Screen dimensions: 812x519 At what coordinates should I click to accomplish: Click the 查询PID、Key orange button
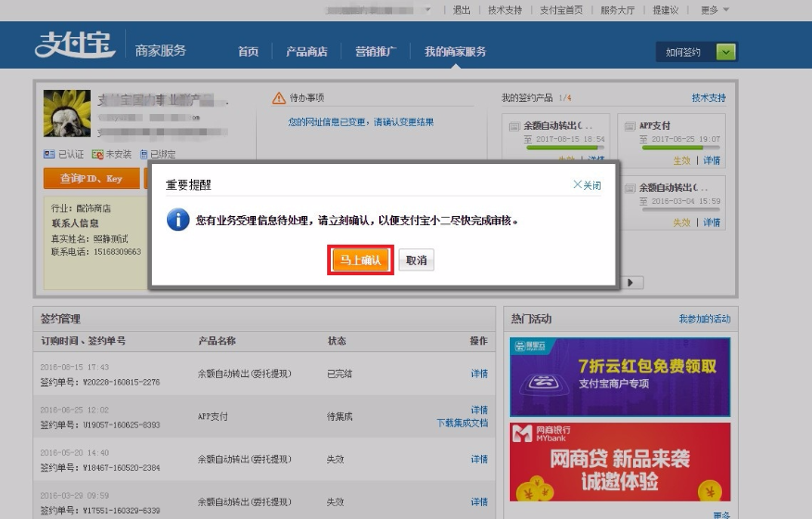click(92, 178)
